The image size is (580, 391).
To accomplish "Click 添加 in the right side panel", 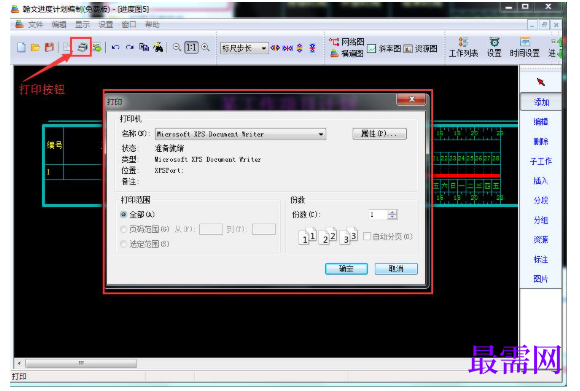I will tap(541, 102).
